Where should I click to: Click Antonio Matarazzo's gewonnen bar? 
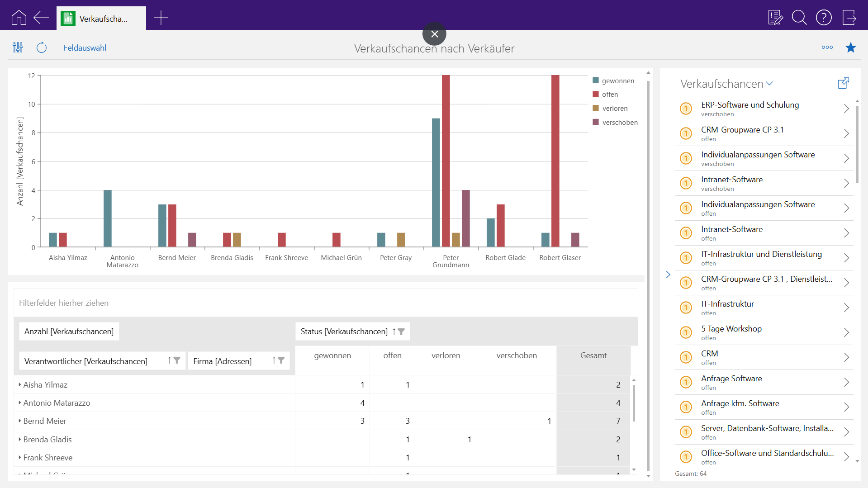tap(108, 218)
